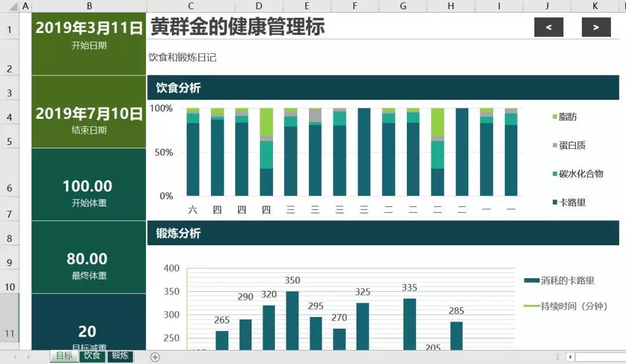Select the start date 2019年3月11日 cell
Viewport: 626px width, 364px height.
pos(89,28)
